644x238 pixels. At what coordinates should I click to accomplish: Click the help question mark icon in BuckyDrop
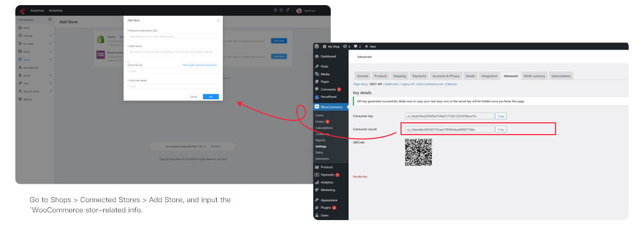coord(281,10)
